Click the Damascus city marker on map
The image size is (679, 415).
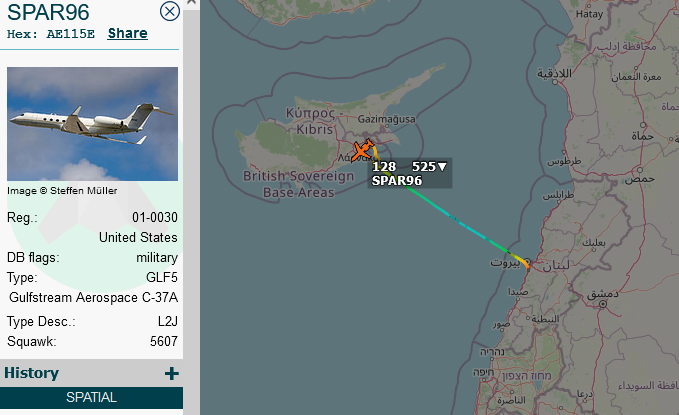pos(602,304)
